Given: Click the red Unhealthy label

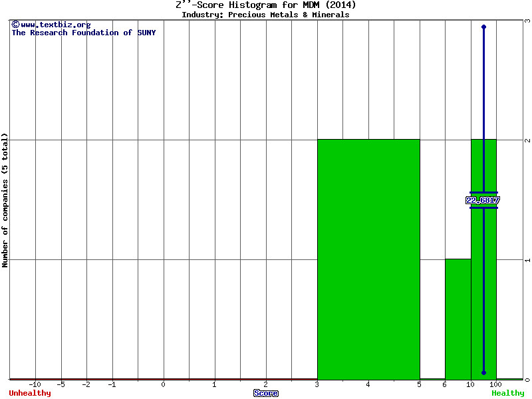Looking at the screenshot, I should (x=30, y=393).
